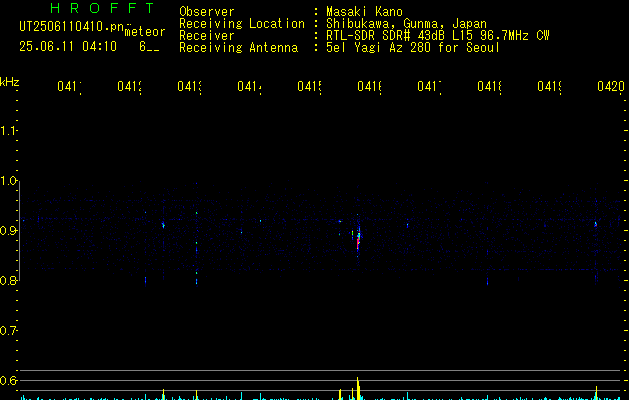Click the Observer field label

click(207, 11)
